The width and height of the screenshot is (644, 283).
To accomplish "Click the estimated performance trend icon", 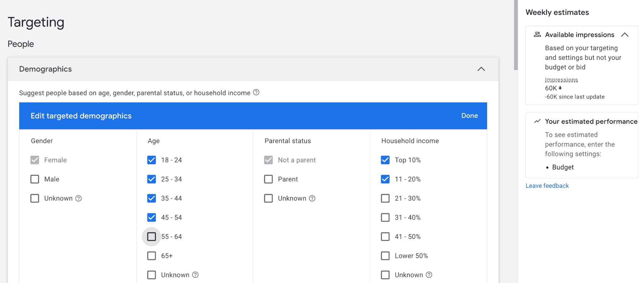I will 537,121.
